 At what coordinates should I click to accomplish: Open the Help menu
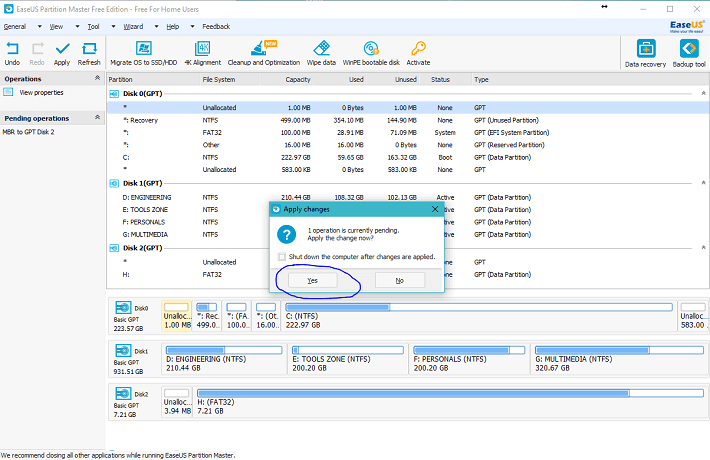tap(173, 27)
